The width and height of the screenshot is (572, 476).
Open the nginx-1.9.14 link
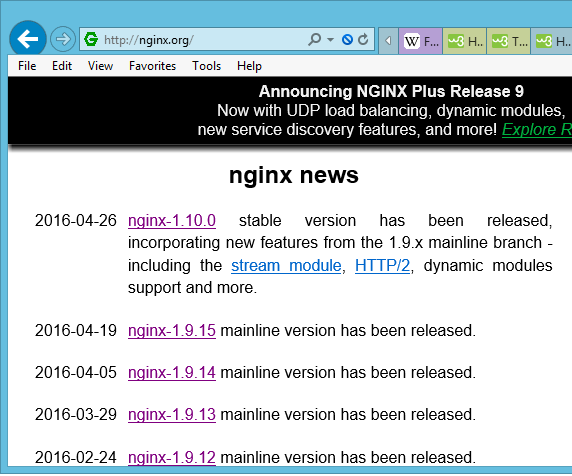[172, 372]
